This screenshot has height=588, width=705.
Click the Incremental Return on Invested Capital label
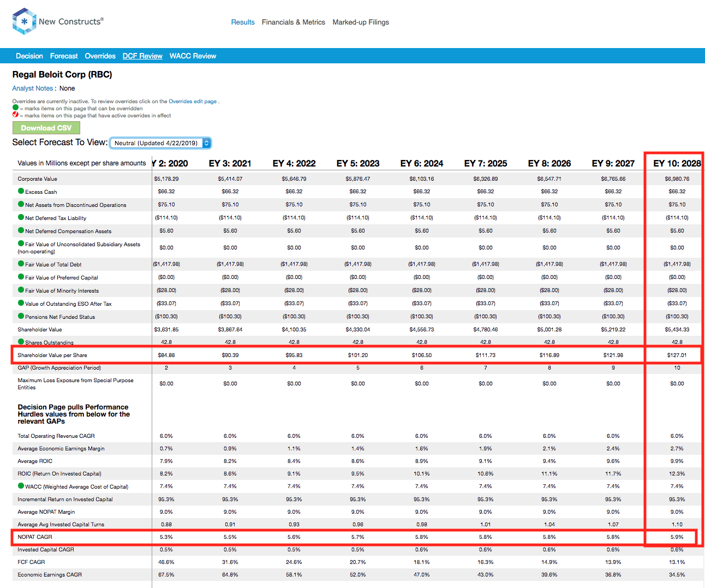[x=65, y=500]
